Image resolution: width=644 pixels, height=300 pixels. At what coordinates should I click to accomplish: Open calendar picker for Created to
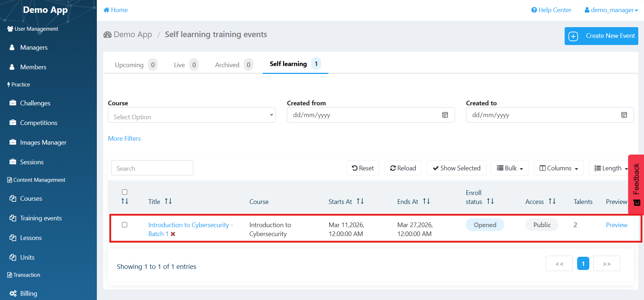624,115
